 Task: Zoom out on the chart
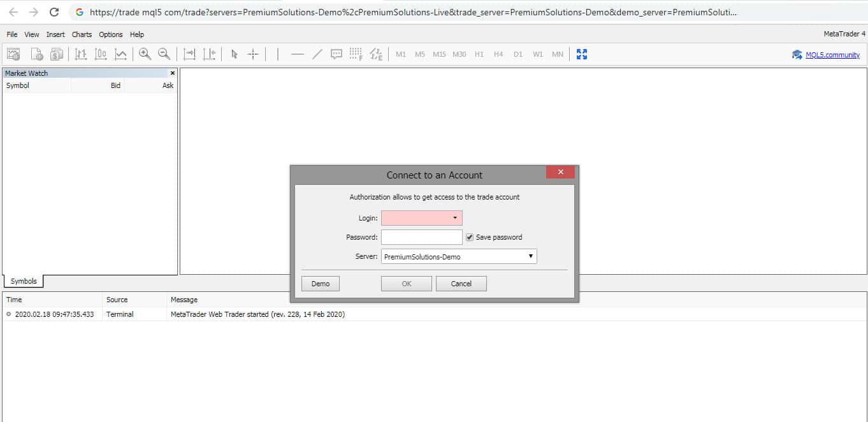164,54
